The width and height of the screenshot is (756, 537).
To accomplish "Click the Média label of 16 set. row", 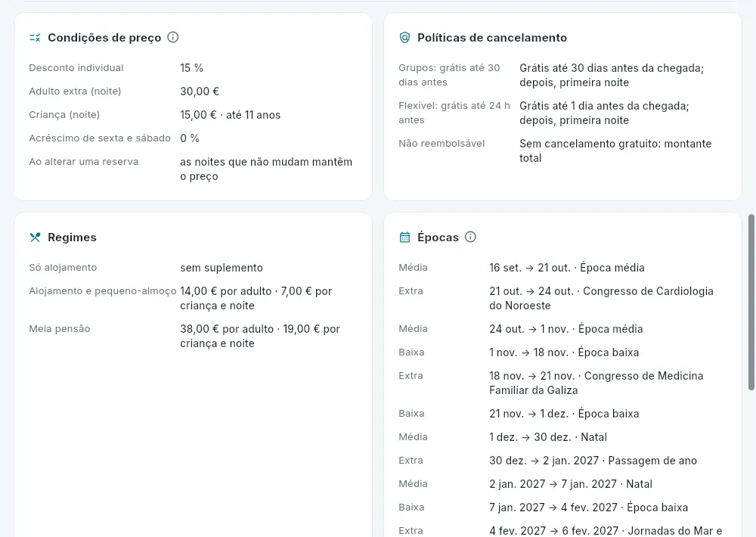I will pyautogui.click(x=414, y=268).
